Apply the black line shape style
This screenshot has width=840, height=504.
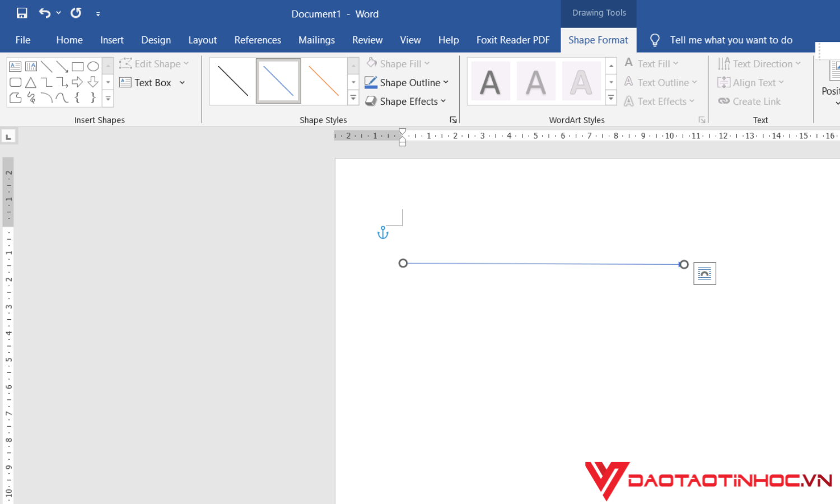(233, 81)
